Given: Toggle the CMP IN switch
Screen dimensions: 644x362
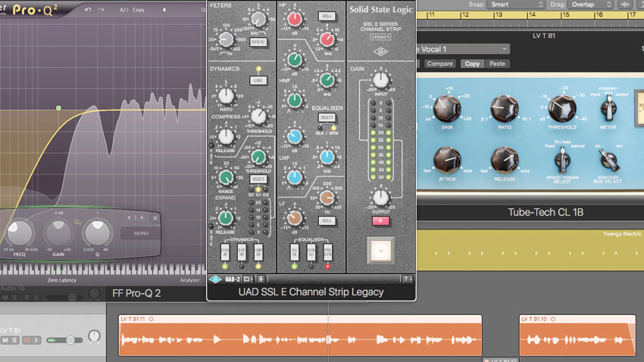Looking at the screenshot, I should (x=258, y=252).
